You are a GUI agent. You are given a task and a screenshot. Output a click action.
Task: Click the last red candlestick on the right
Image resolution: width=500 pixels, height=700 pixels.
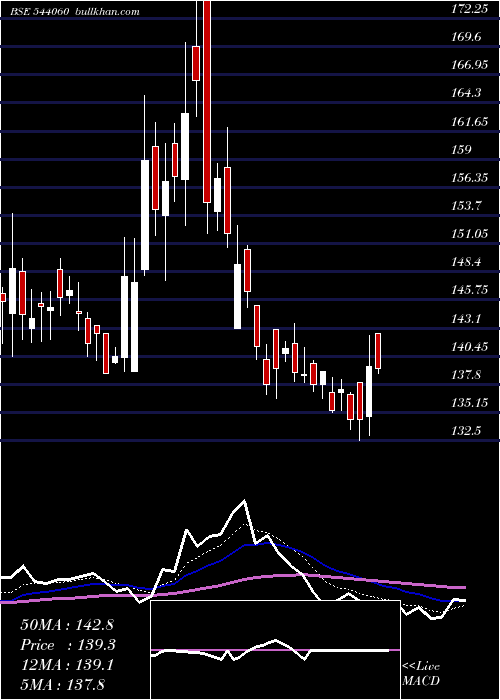378,351
